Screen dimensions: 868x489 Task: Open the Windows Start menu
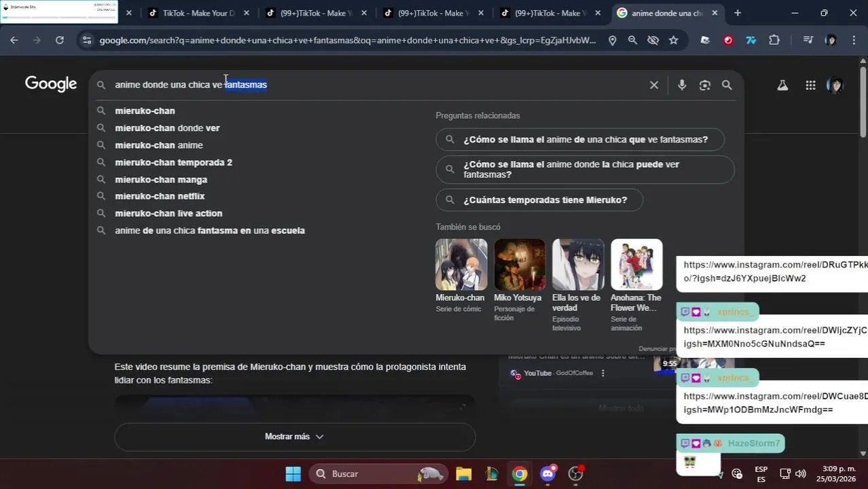[293, 473]
